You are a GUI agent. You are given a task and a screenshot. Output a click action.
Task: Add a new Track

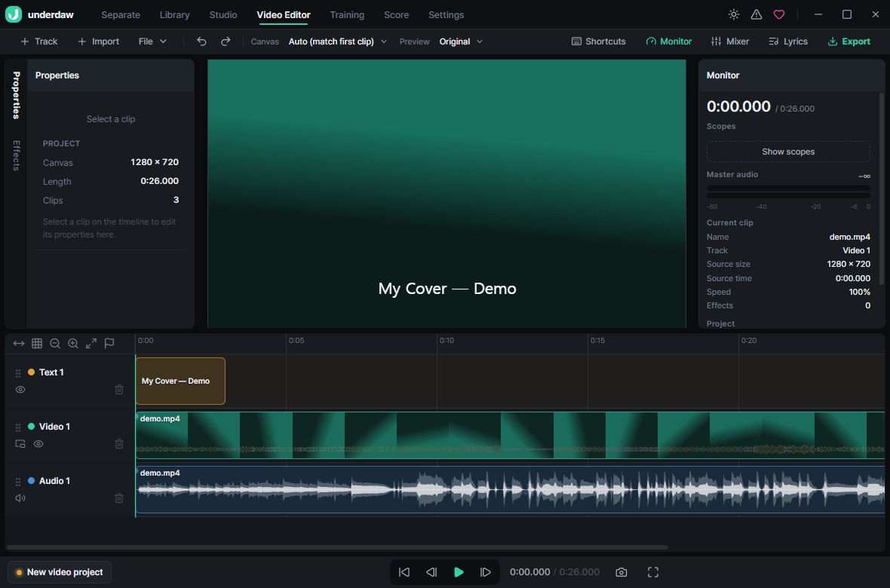click(39, 41)
